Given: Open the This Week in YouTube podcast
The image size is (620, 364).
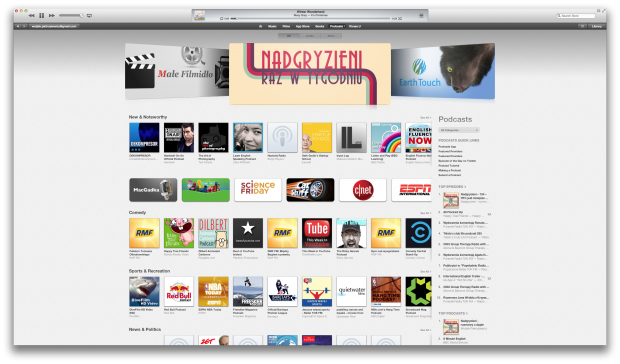Looking at the screenshot, I should click(x=317, y=233).
